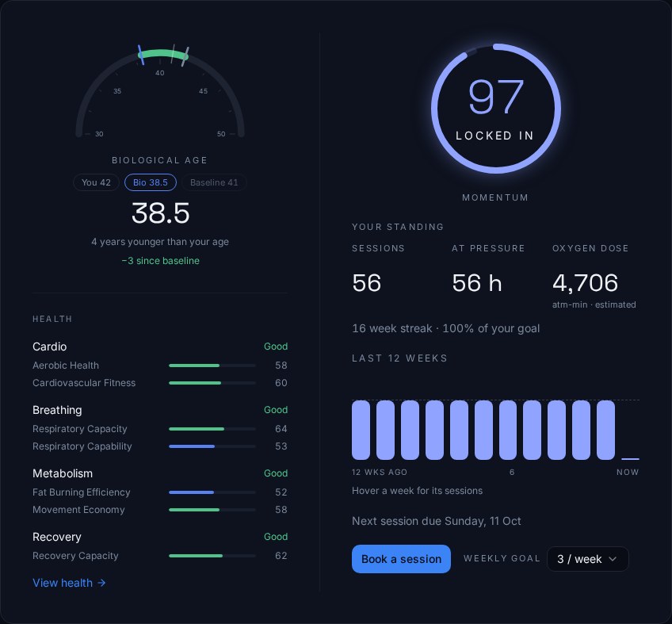Click the Fat Burning Efficiency bar
This screenshot has width=672, height=624.
click(212, 492)
